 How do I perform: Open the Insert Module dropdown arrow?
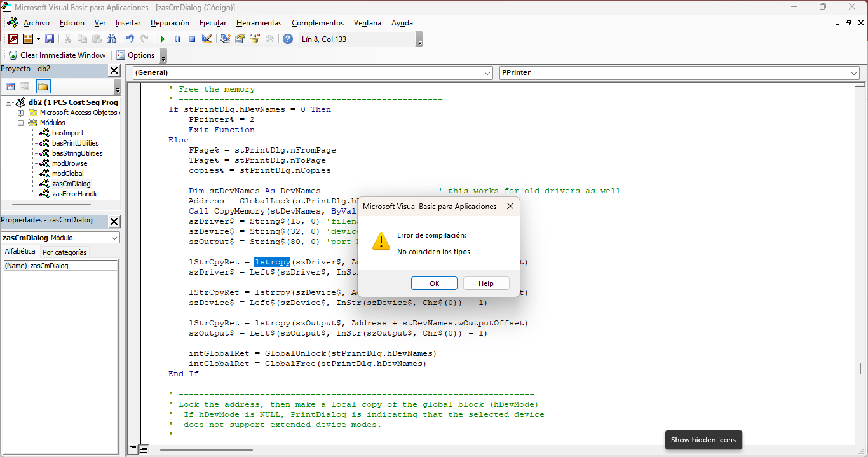38,39
